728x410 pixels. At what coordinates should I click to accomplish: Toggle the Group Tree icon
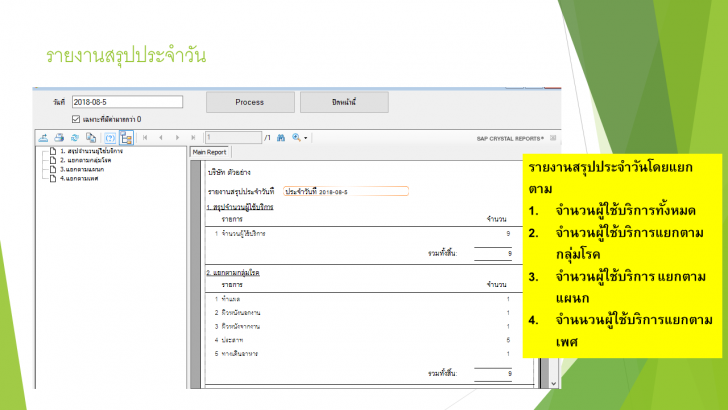coord(126,138)
